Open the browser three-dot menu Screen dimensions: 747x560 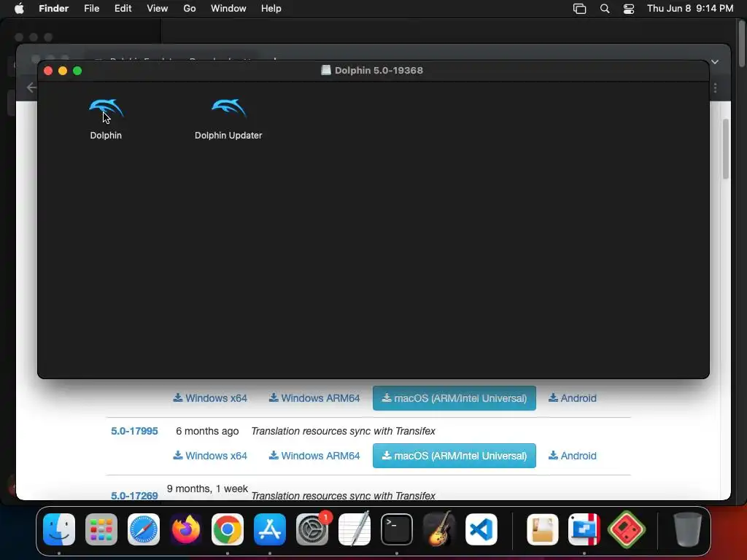tap(715, 88)
